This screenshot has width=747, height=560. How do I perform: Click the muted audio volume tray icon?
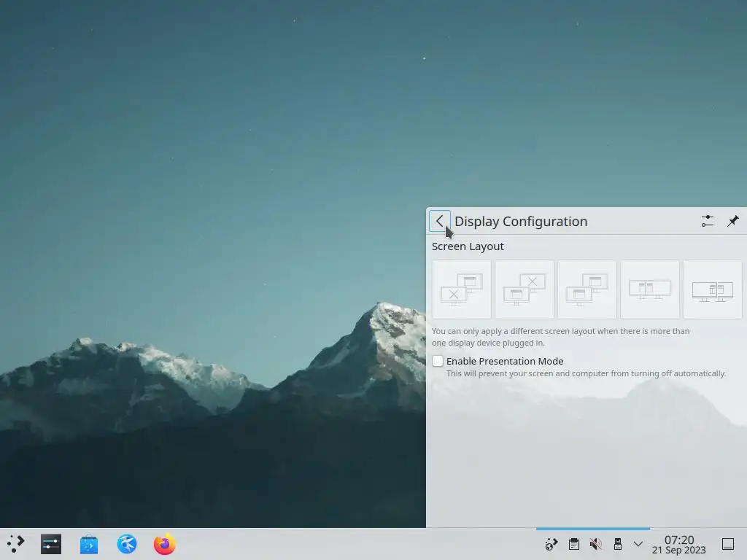(x=595, y=544)
